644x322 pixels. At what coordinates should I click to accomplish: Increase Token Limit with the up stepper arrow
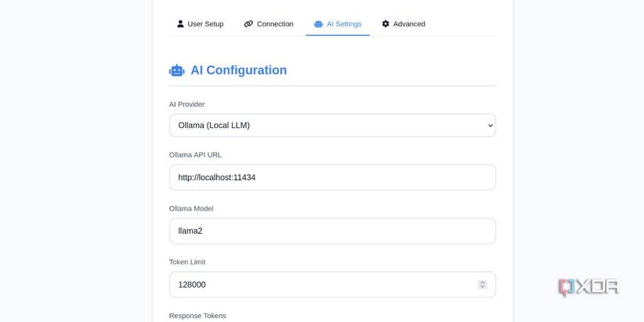click(482, 282)
